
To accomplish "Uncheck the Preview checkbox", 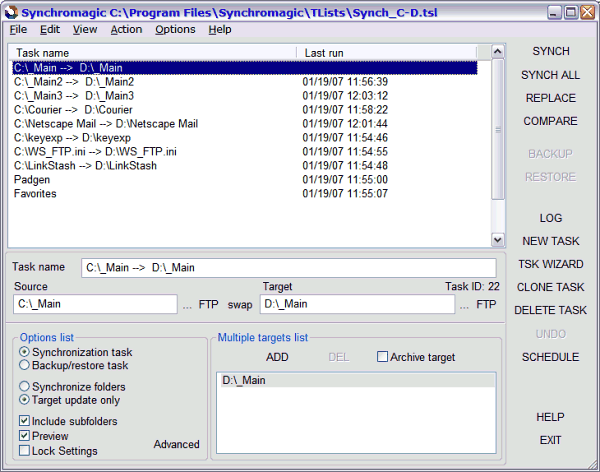I will [25, 436].
